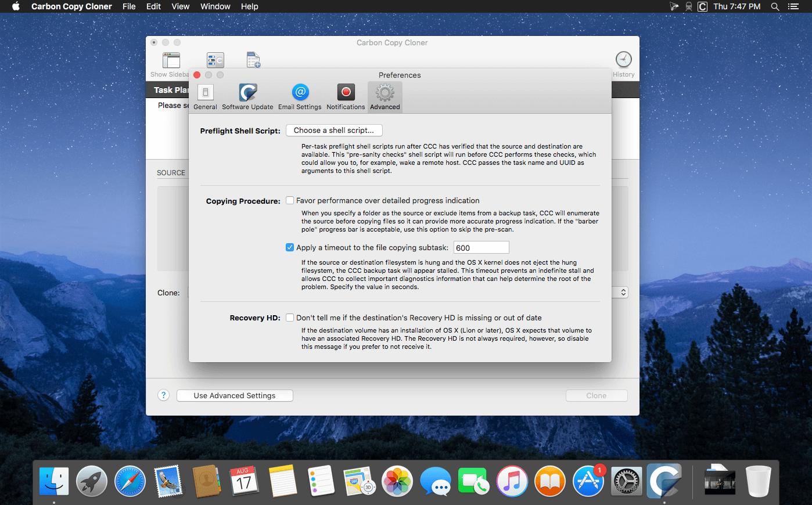
Task: Click Use Advanced Settings button
Action: coord(235,395)
